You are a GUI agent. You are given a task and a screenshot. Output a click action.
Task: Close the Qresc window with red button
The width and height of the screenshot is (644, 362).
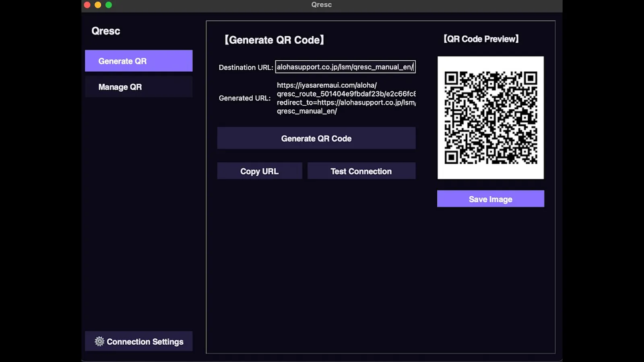point(87,5)
